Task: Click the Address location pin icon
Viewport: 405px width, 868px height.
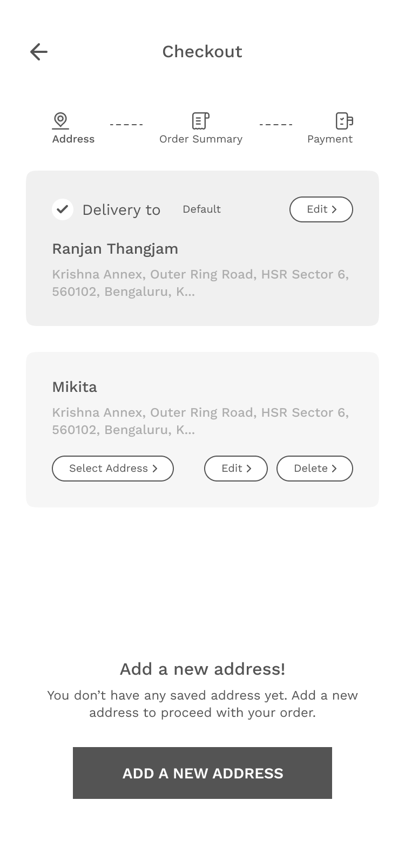Action: pyautogui.click(x=60, y=120)
